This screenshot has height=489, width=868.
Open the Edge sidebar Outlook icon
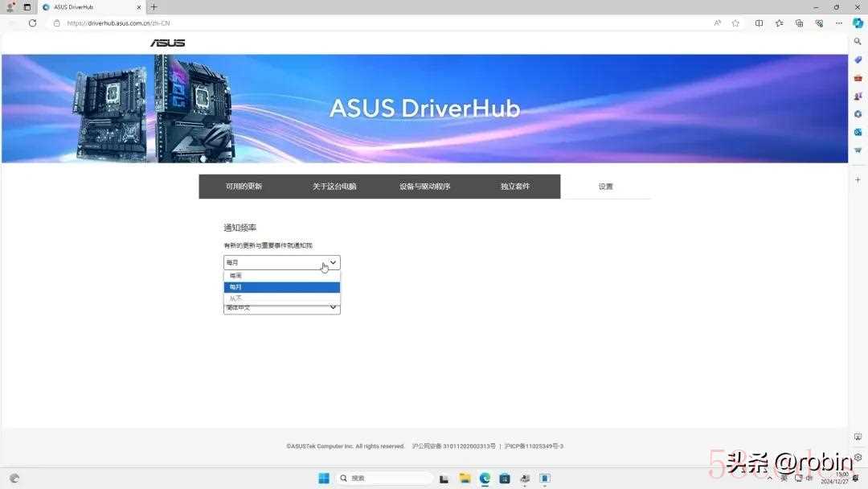[858, 133]
